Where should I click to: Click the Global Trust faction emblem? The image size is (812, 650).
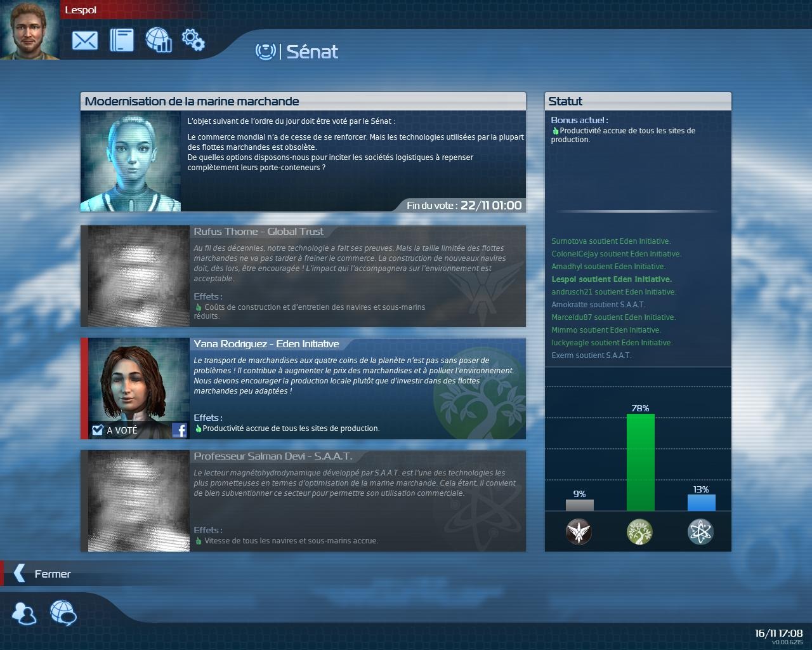579,531
